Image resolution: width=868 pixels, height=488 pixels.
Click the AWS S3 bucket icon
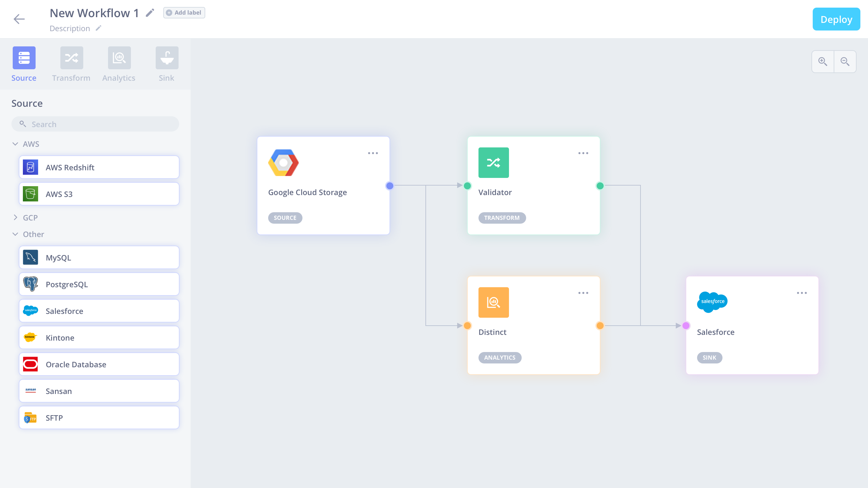pos(30,194)
